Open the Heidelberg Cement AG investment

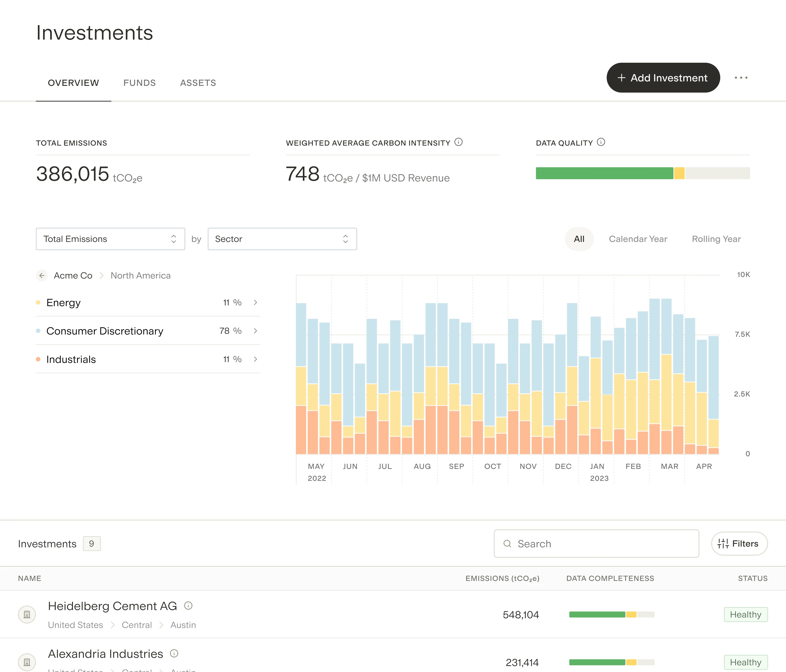112,606
